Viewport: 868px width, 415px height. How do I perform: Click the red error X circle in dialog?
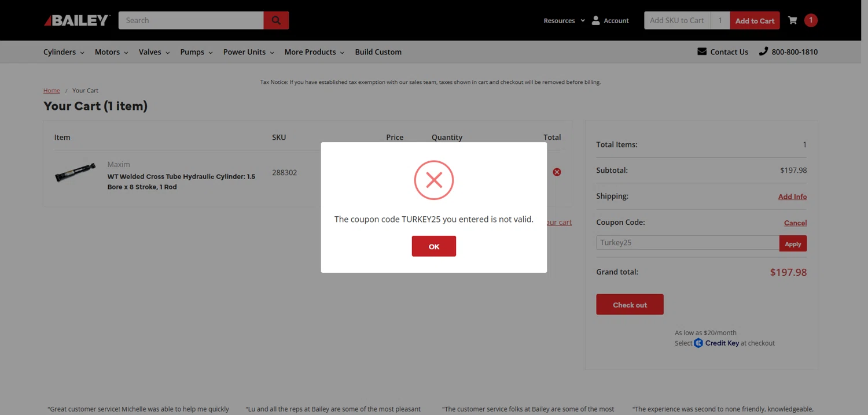point(434,180)
